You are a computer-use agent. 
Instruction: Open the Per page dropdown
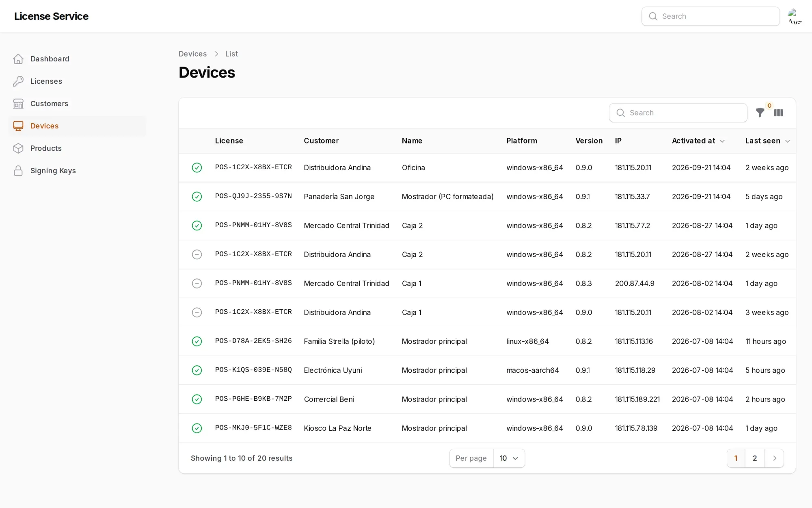509,458
